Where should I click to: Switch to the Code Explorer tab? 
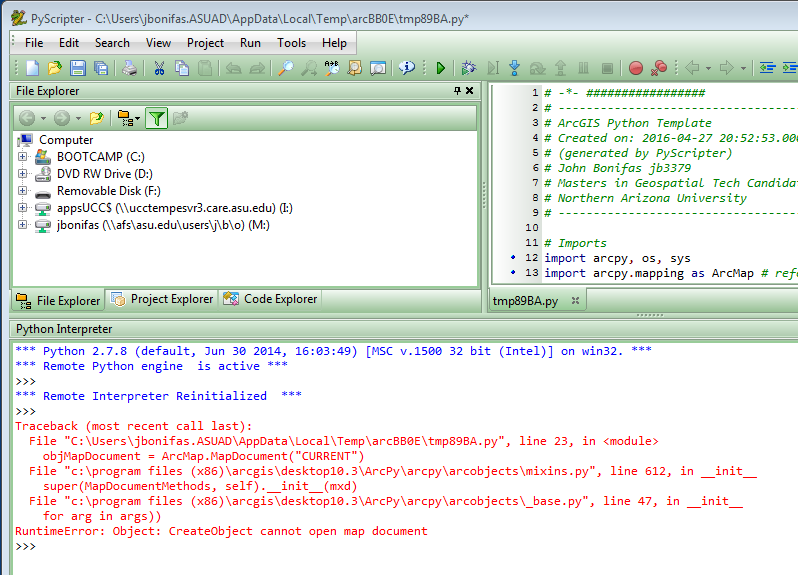(x=270, y=299)
